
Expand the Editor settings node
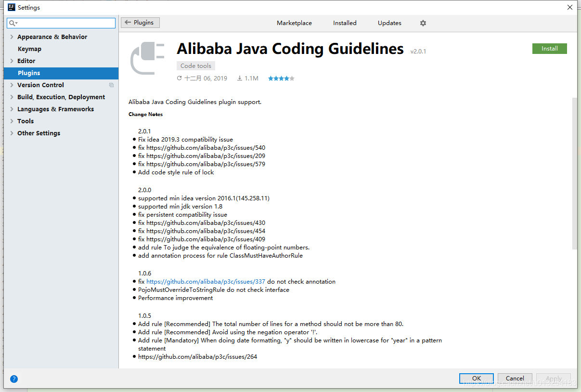[x=12, y=61]
